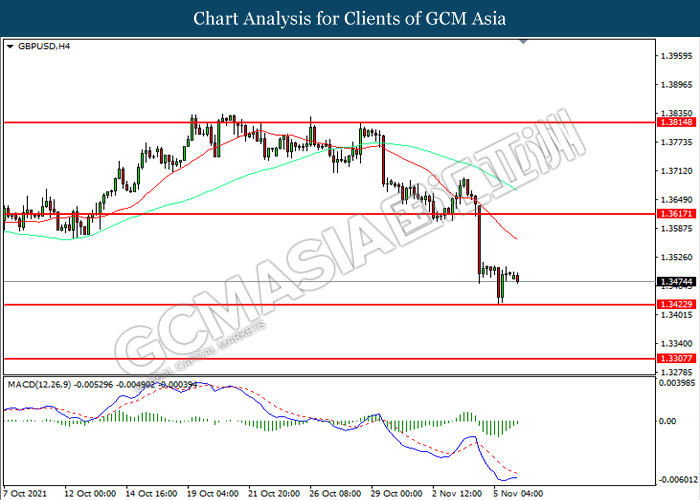The image size is (700, 500).
Task: Click the 7 Oct 2021 date label
Action: coord(25,494)
